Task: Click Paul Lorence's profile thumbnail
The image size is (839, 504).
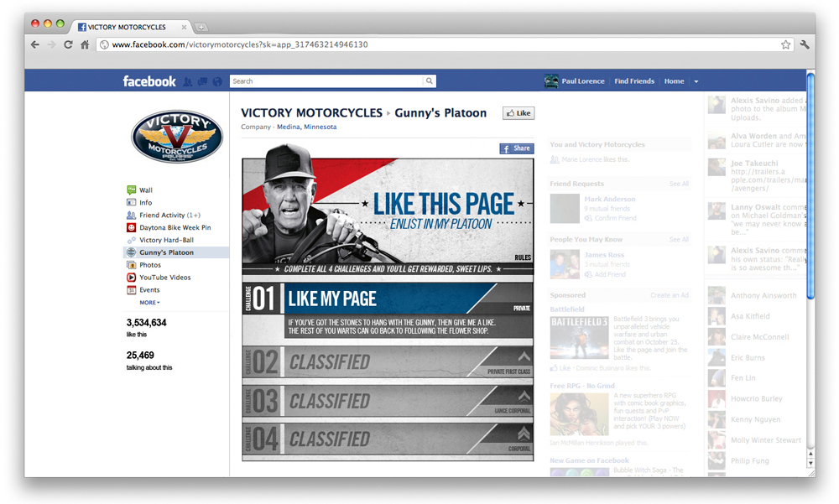Action: (551, 81)
